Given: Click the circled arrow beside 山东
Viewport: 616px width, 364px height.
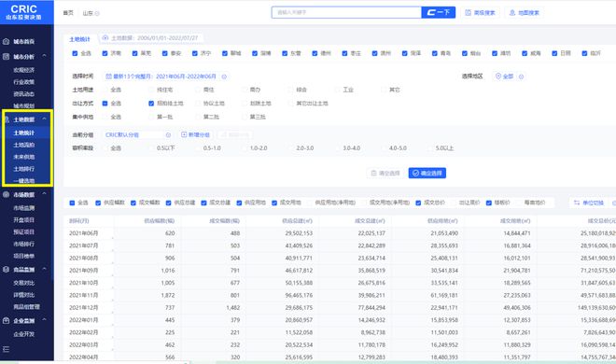Looking at the screenshot, I should pyautogui.click(x=97, y=13).
